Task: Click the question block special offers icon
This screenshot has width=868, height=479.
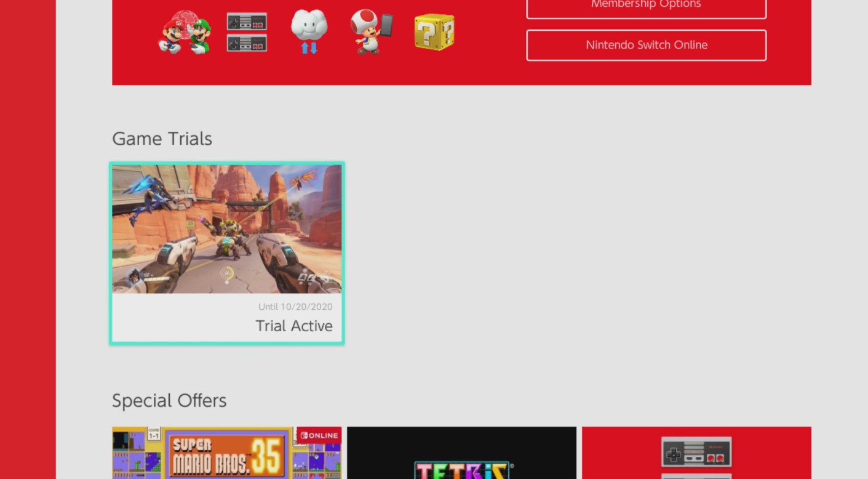Action: tap(434, 32)
